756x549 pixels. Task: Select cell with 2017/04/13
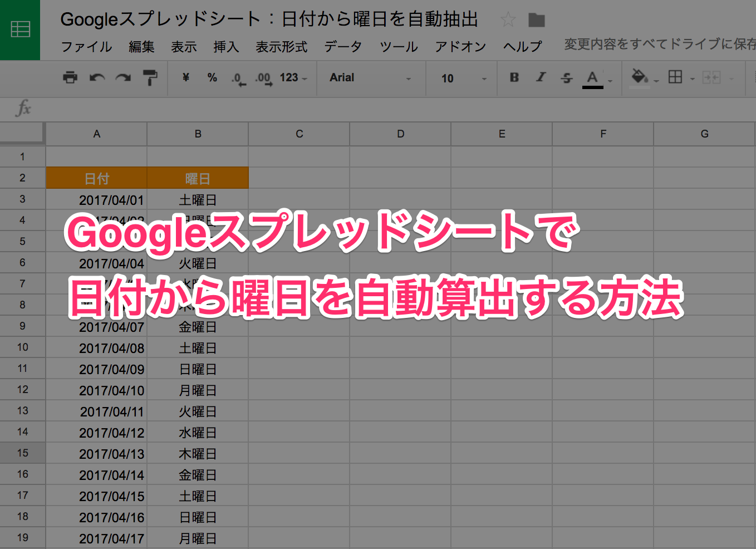click(96, 453)
